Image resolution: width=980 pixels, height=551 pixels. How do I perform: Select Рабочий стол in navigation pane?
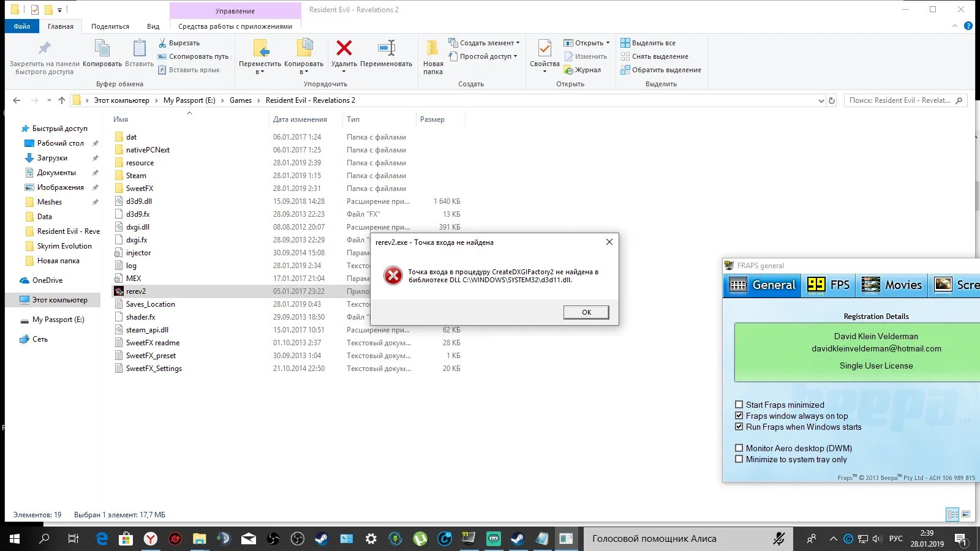60,143
